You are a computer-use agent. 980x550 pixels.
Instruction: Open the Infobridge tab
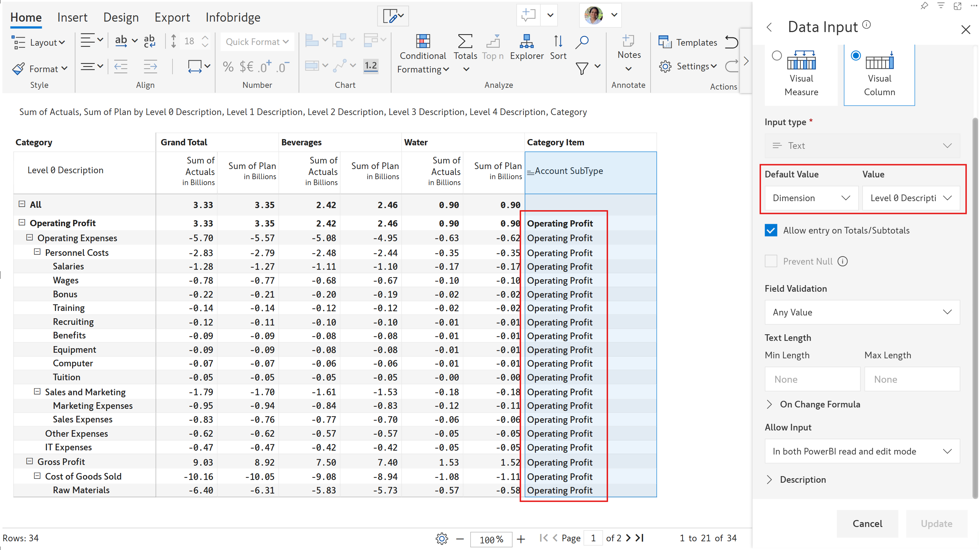pyautogui.click(x=233, y=17)
